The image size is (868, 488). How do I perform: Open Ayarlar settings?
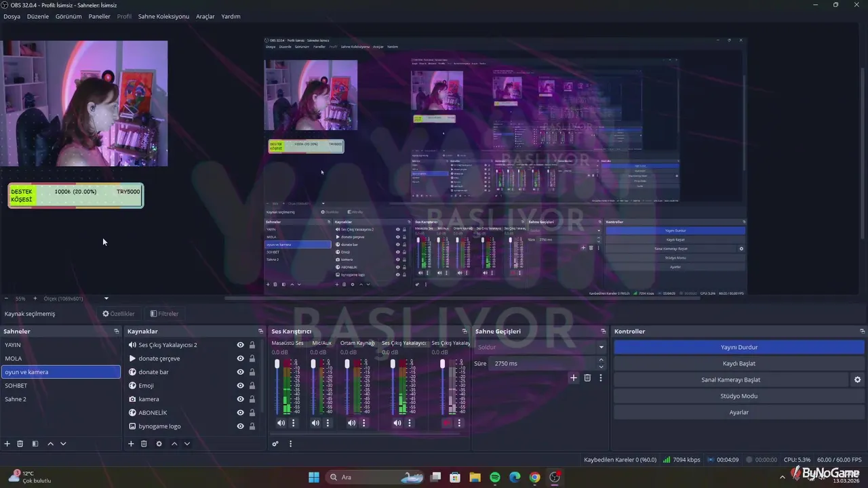[x=739, y=412]
